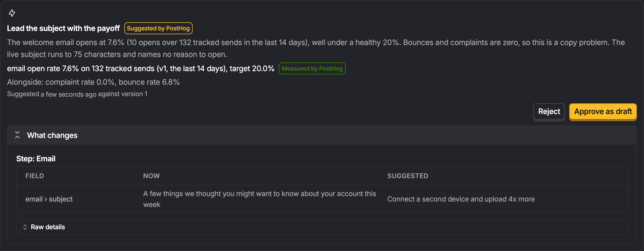Image resolution: width=644 pixels, height=251 pixels.
Task: Select the email › subject field cell
Action: click(x=49, y=199)
